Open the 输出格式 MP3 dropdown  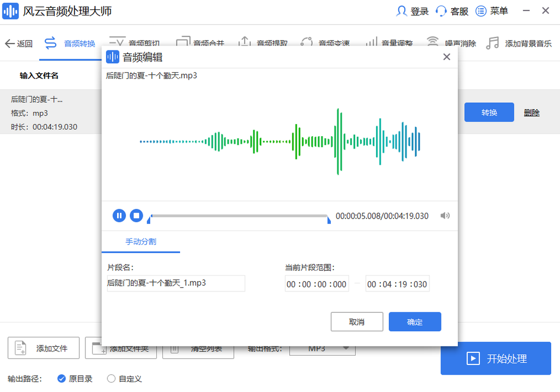point(322,348)
